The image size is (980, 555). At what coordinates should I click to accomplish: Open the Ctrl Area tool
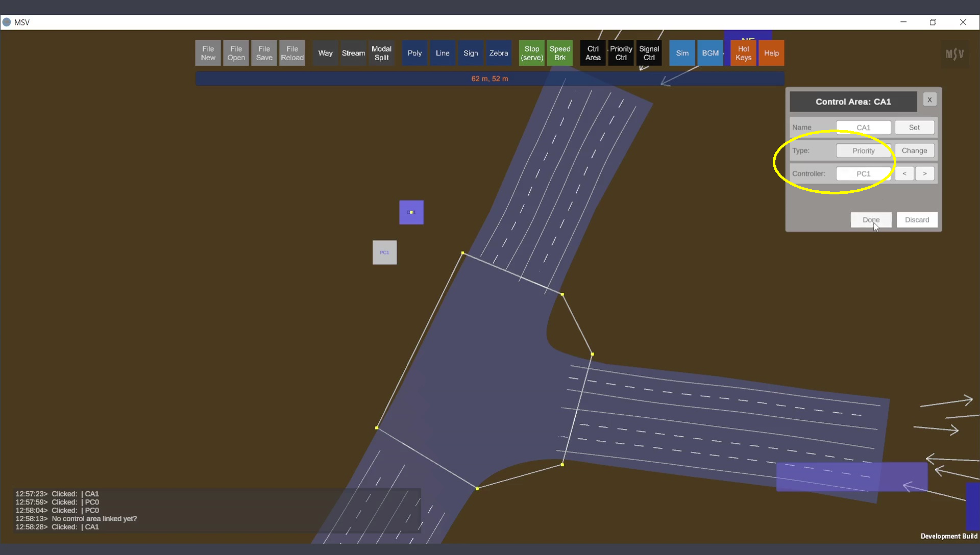point(593,53)
